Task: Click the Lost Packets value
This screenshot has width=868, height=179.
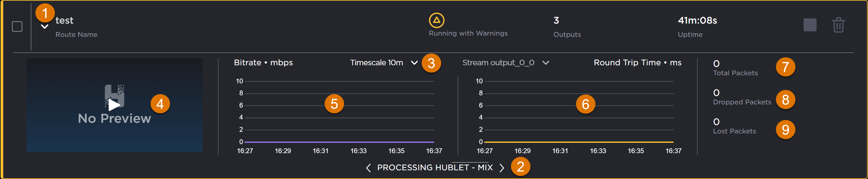Action: coord(716,122)
